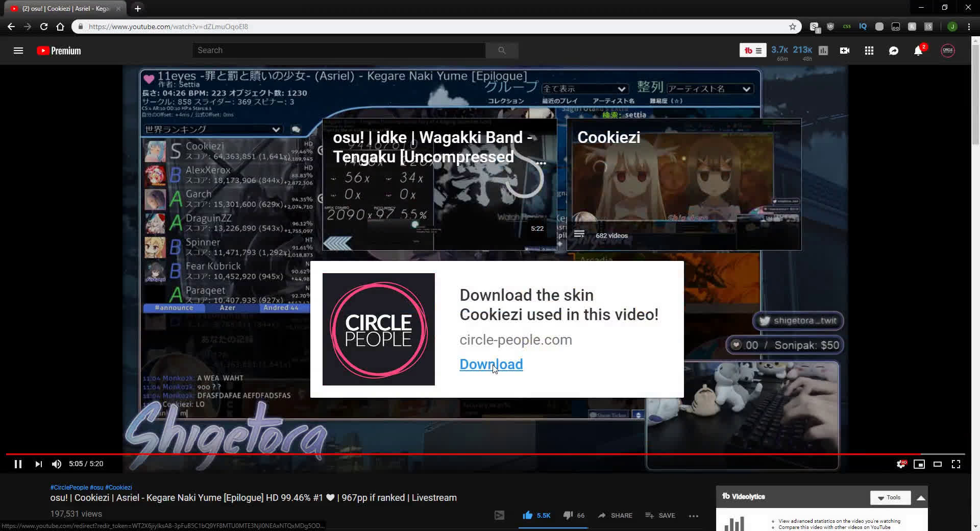Viewport: 980px width, 531px height.
Task: Click the black square two-dots extension icon
Action: click(896, 27)
